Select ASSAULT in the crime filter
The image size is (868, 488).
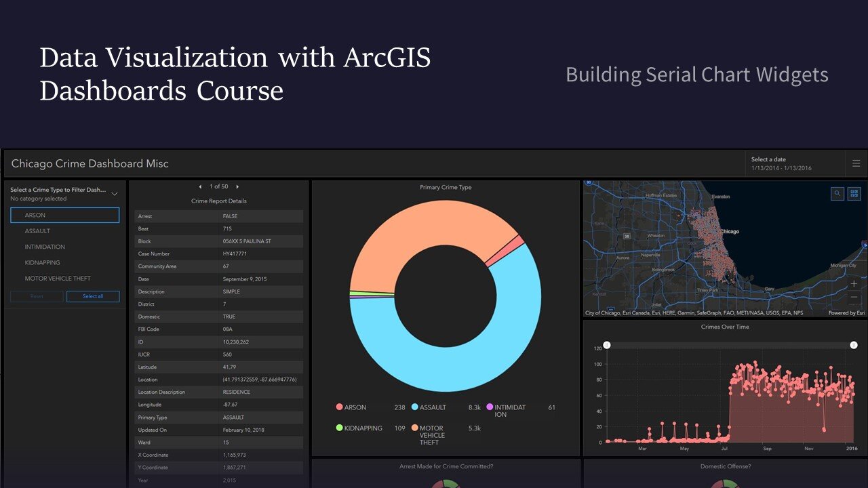65,231
